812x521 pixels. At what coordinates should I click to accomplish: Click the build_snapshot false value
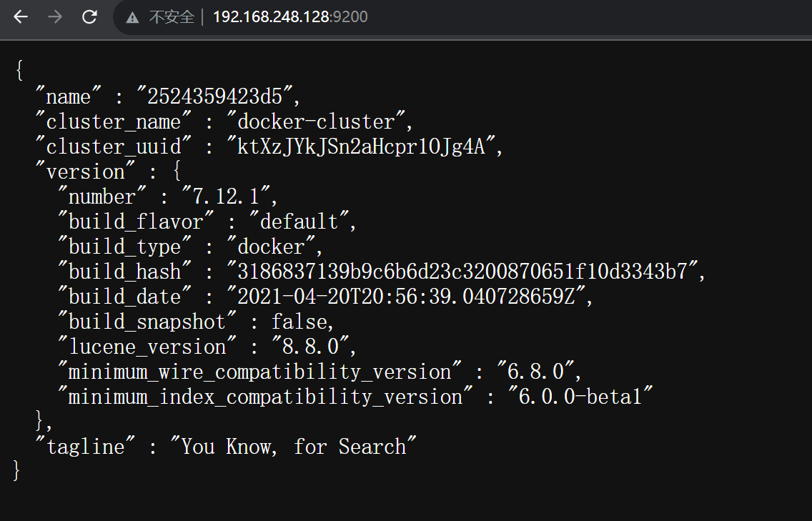pyautogui.click(x=301, y=322)
